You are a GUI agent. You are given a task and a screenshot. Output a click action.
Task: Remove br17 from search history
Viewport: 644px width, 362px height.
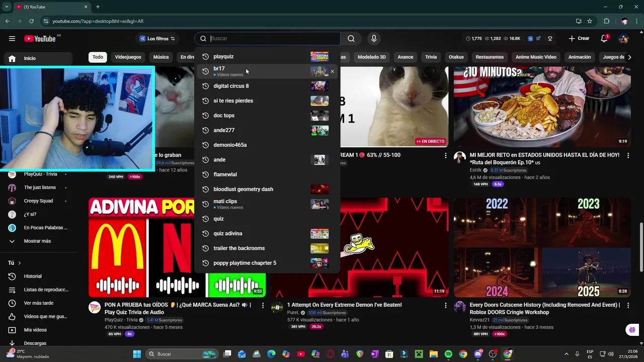click(332, 71)
